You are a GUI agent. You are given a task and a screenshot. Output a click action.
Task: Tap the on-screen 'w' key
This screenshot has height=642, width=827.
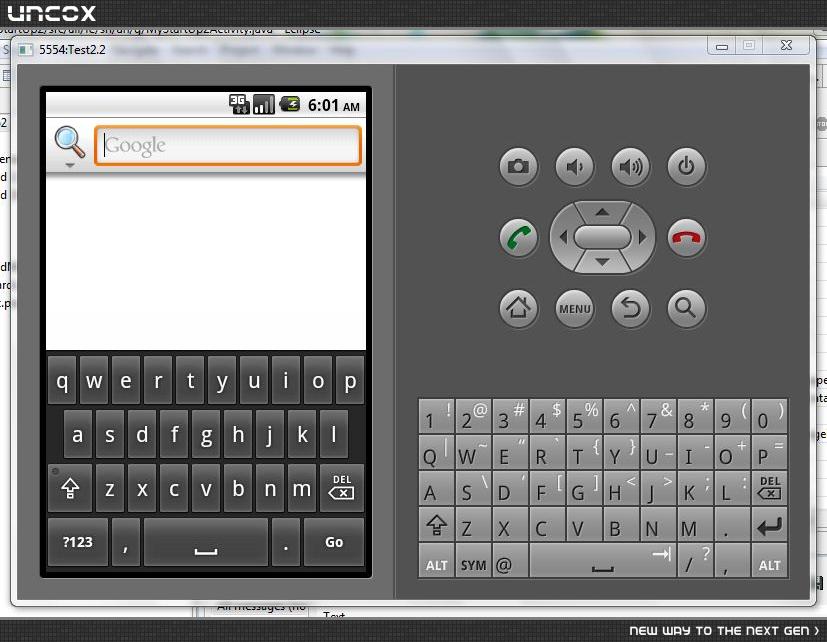[94, 380]
